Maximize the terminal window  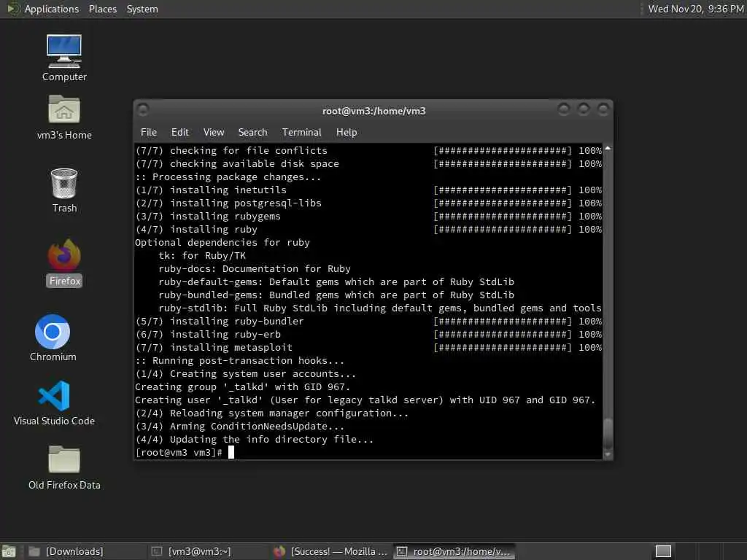[x=583, y=110]
